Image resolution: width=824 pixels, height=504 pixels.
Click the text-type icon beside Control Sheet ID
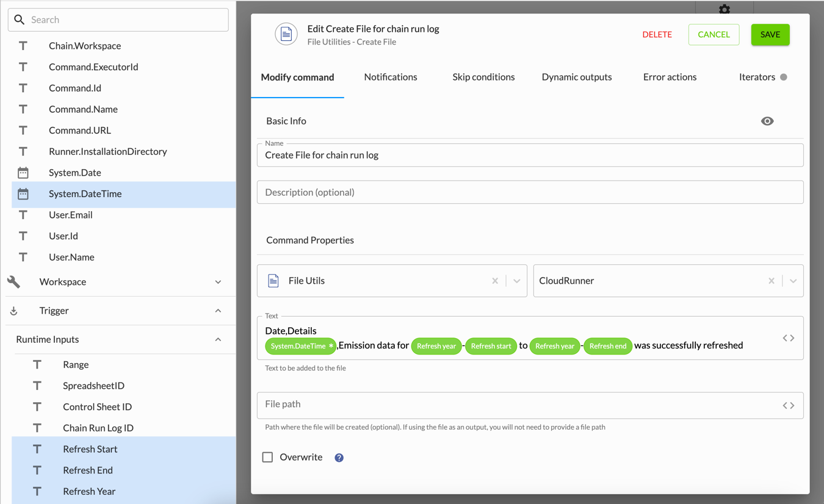(37, 407)
